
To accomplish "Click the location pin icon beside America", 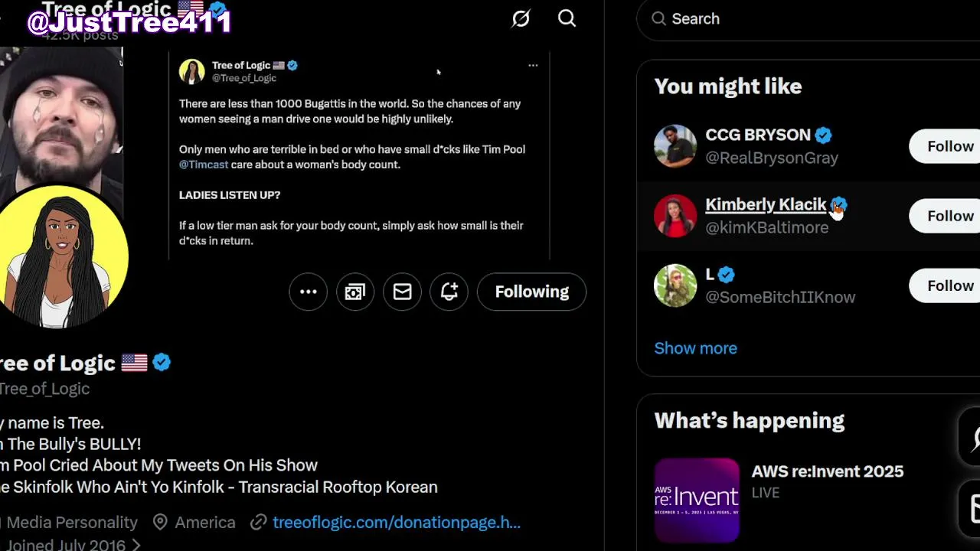I will pos(160,523).
